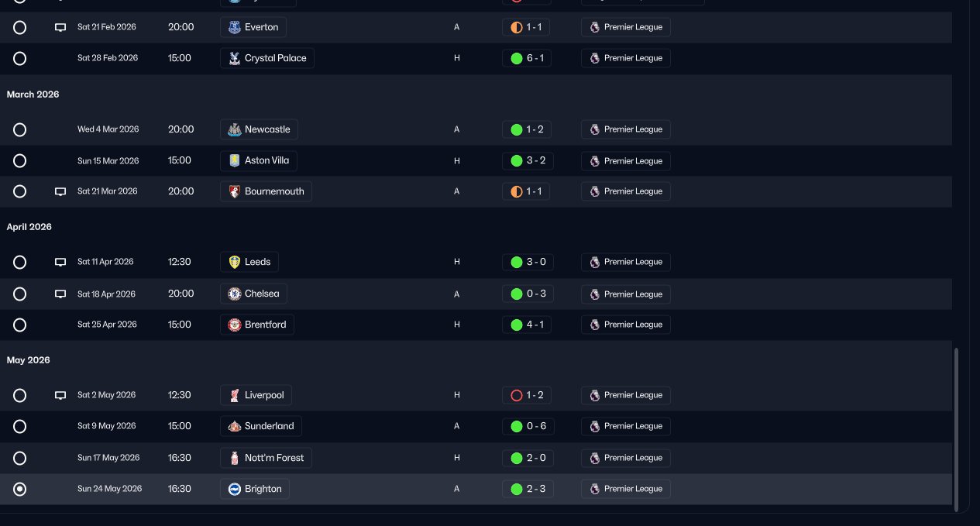Viewport: 980px width, 526px height.
Task: Select the radio button for Brentford fixture
Action: [x=20, y=325]
